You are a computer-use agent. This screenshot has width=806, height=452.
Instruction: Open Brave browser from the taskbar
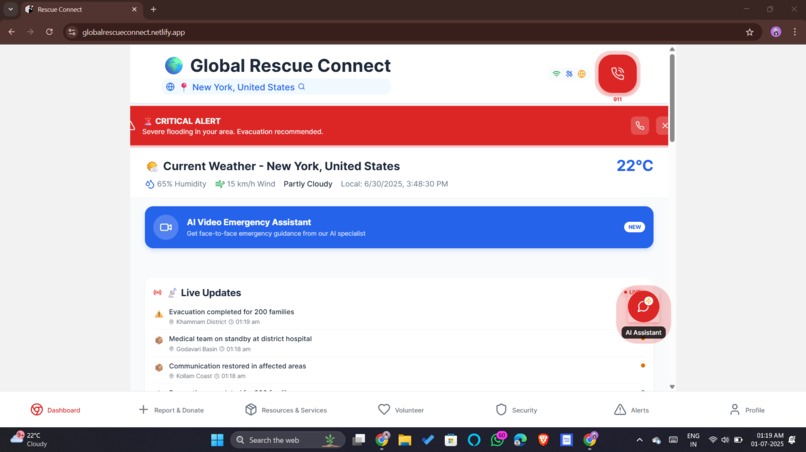543,440
